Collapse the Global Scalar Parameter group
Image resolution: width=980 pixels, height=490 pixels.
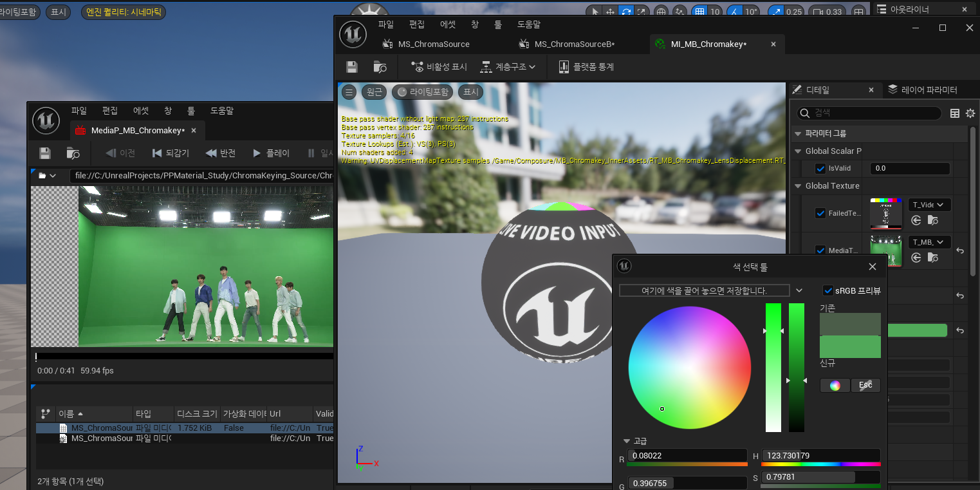pyautogui.click(x=798, y=151)
